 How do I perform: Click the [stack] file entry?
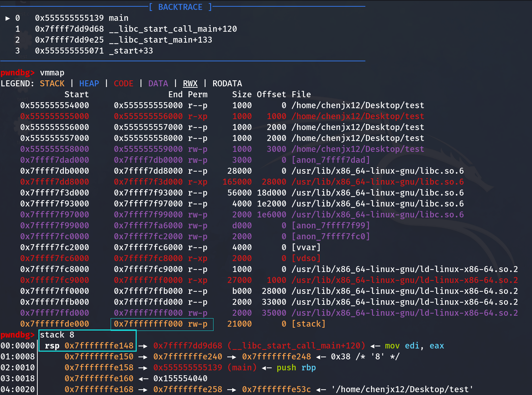tap(309, 324)
